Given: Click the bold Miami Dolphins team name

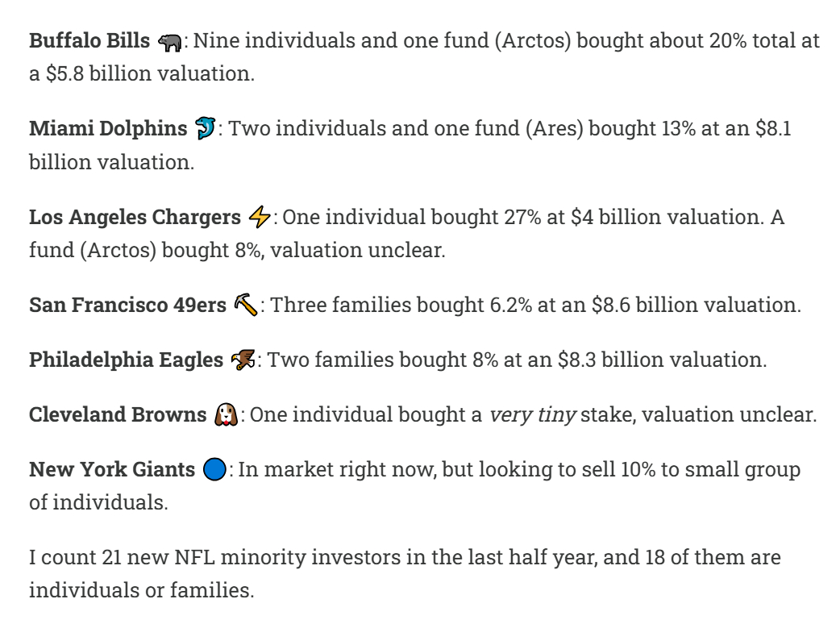Looking at the screenshot, I should point(108,128).
